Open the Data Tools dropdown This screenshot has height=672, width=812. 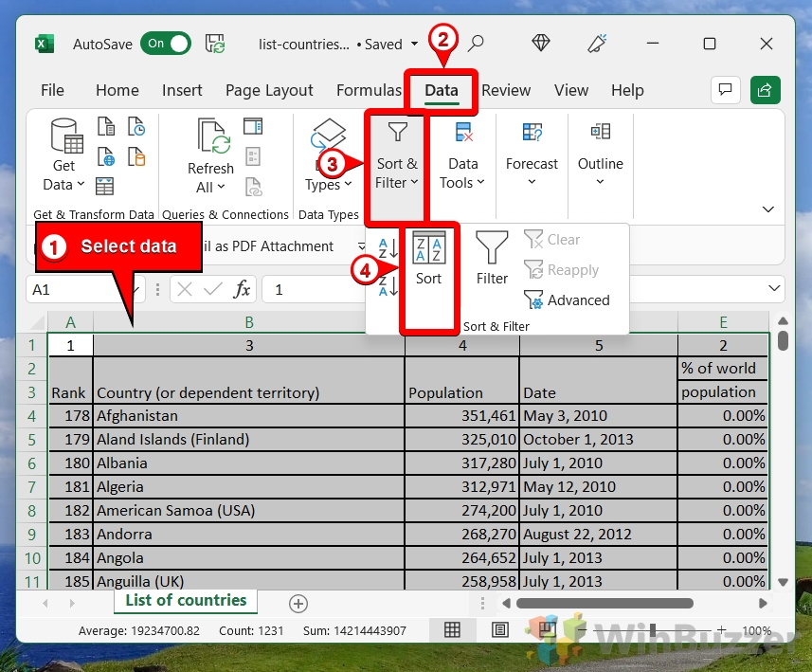[x=462, y=155]
